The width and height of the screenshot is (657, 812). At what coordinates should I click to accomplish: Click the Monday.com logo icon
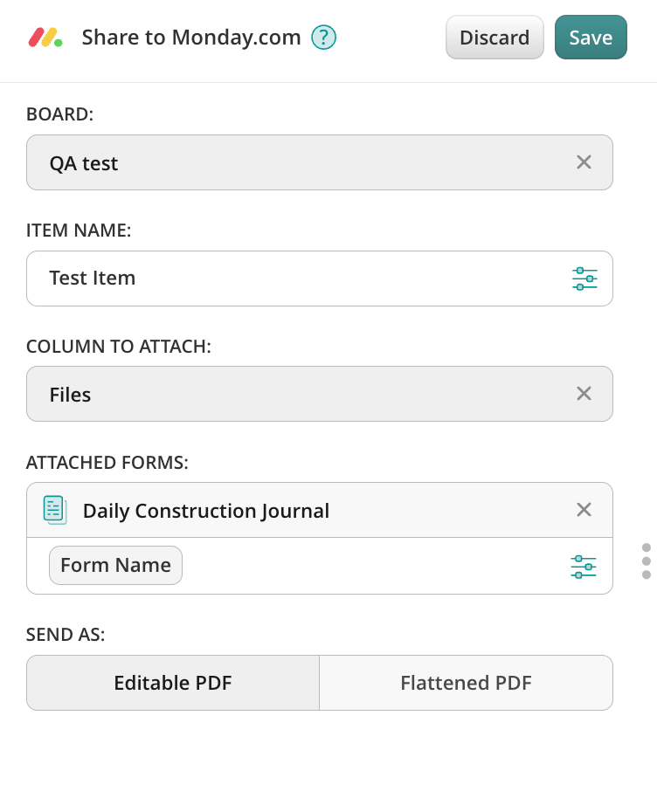45,38
